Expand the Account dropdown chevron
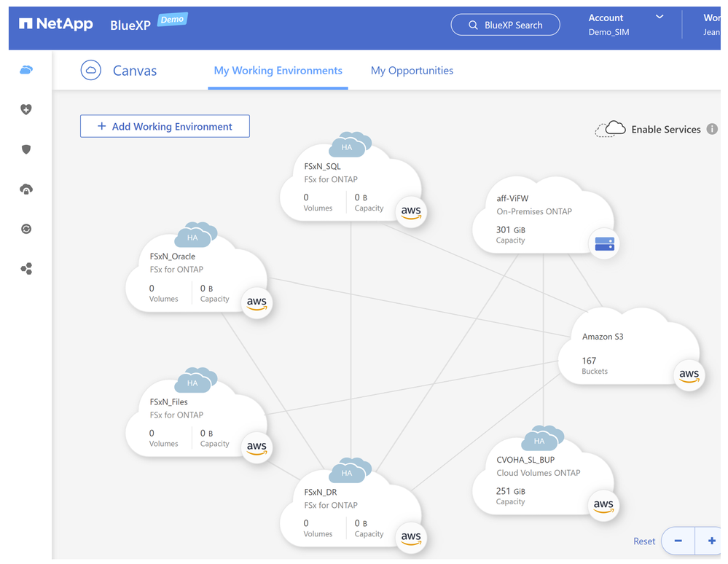Viewport: 728px width, 564px height. pyautogui.click(x=659, y=17)
